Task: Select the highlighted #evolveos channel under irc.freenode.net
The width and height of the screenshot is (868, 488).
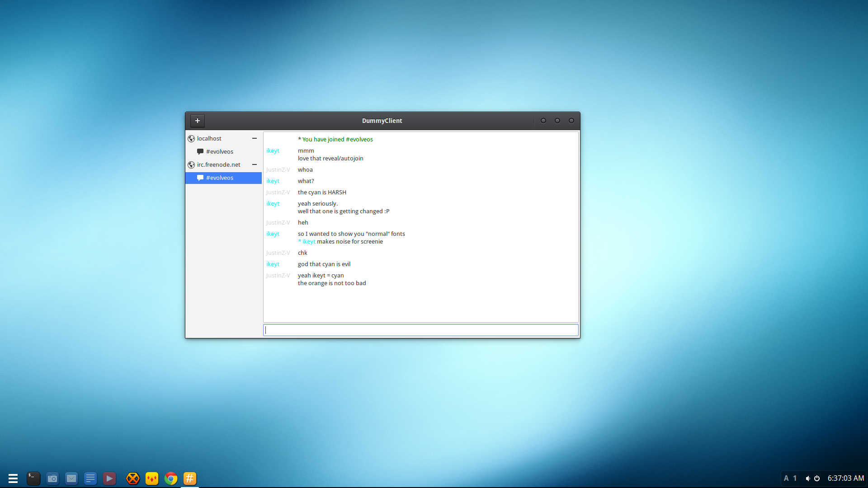Action: click(223, 178)
